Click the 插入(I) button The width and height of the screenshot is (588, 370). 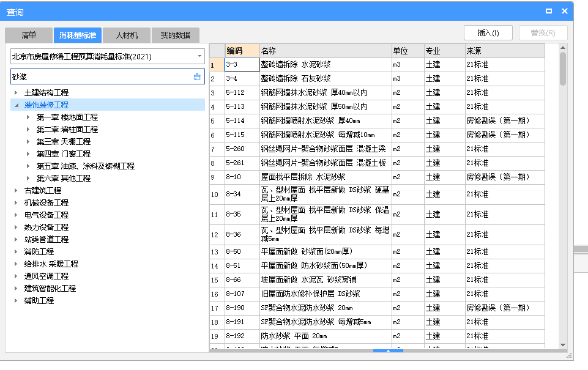point(488,32)
